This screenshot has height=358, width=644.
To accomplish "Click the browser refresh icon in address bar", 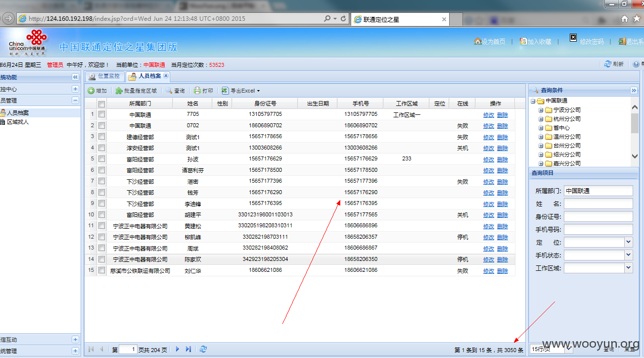I will coord(343,19).
